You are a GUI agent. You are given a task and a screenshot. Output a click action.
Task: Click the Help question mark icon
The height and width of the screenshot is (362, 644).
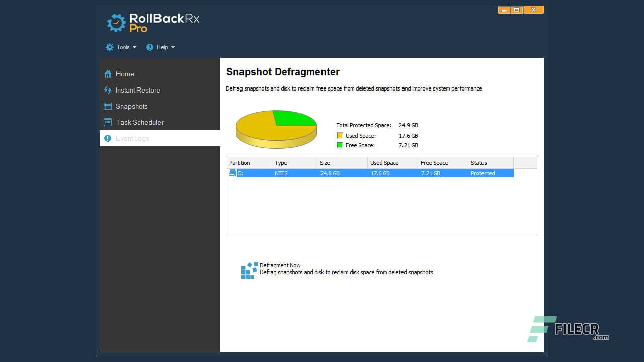149,47
